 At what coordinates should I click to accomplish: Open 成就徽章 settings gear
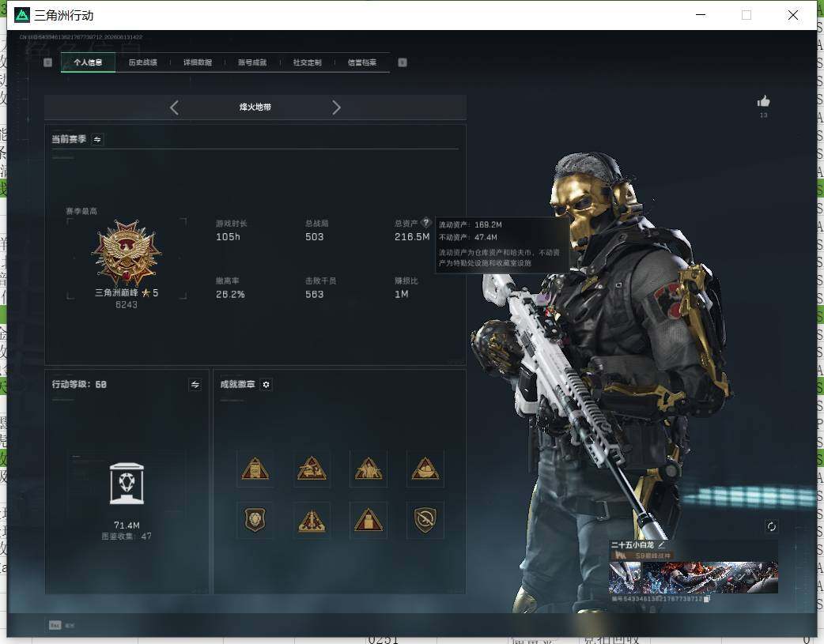[x=266, y=385]
